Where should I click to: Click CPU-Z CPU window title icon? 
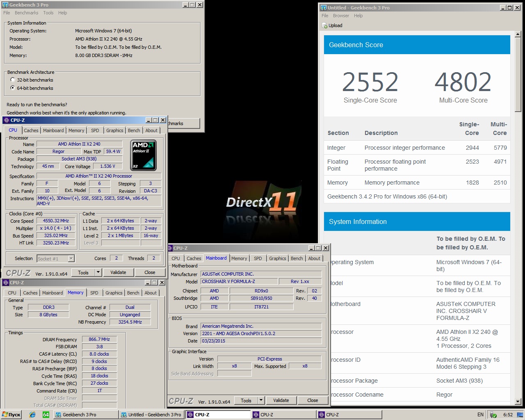click(x=6, y=120)
